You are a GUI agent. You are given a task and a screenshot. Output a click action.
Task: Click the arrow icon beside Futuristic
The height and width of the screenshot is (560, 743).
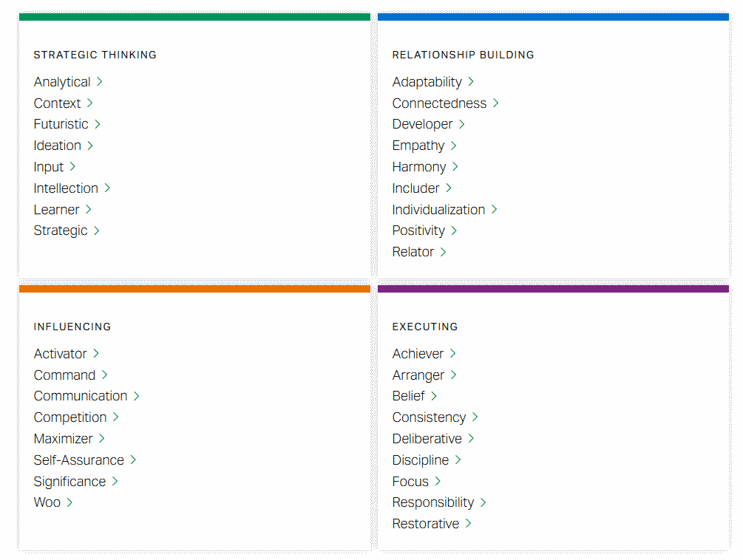[98, 124]
